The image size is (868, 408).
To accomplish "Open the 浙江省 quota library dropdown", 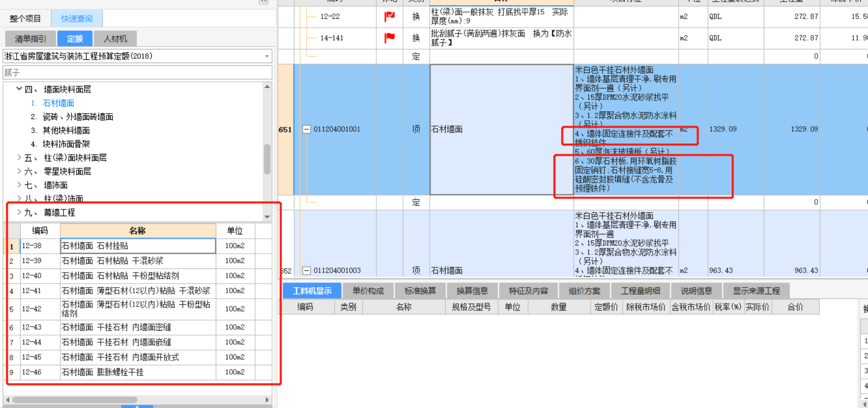I will pos(267,56).
